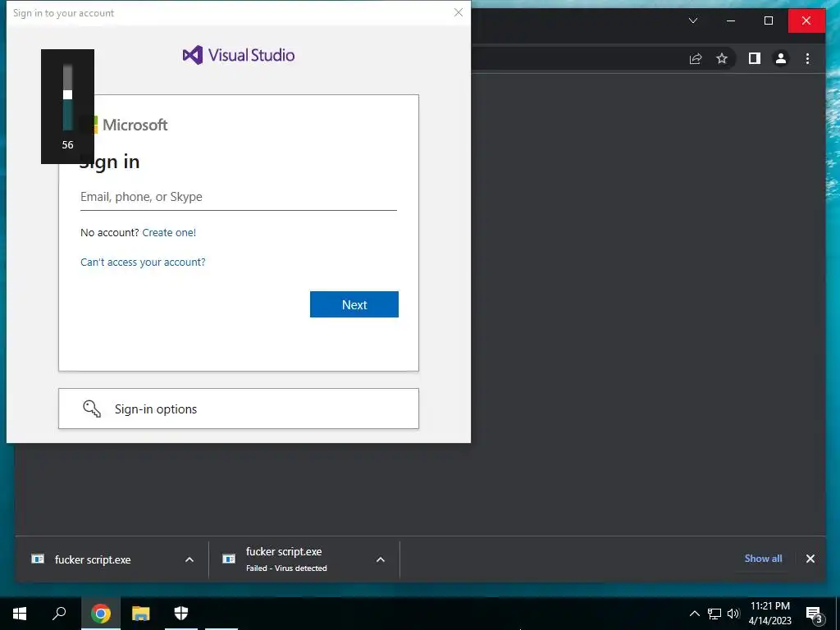Click the blue Next button

[x=354, y=304]
